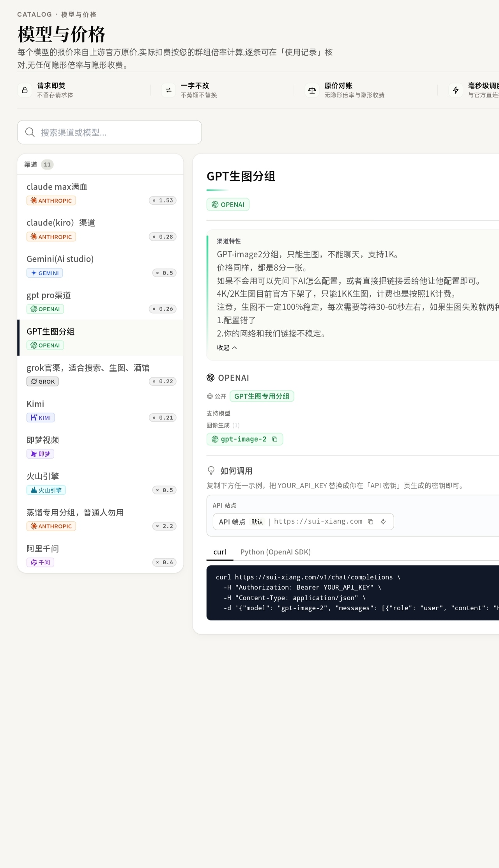
Task: Open 即梦视频 channel
Action: (x=101, y=446)
